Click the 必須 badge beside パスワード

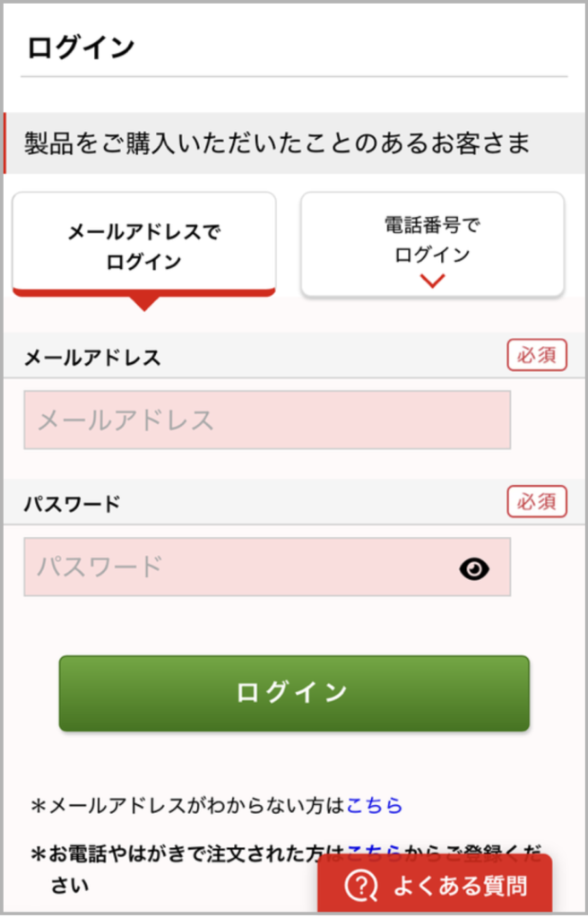tap(537, 501)
